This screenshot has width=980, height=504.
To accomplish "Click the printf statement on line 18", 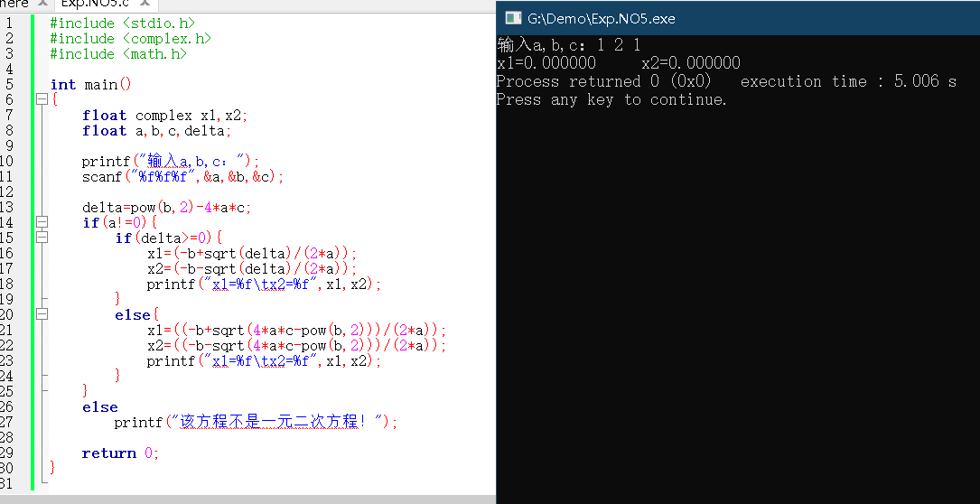I will 264,284.
